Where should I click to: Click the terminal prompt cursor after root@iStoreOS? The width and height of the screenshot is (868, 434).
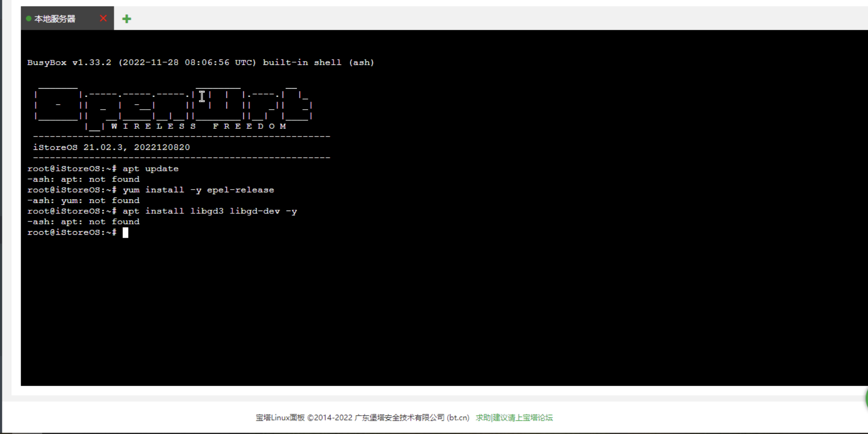[125, 233]
